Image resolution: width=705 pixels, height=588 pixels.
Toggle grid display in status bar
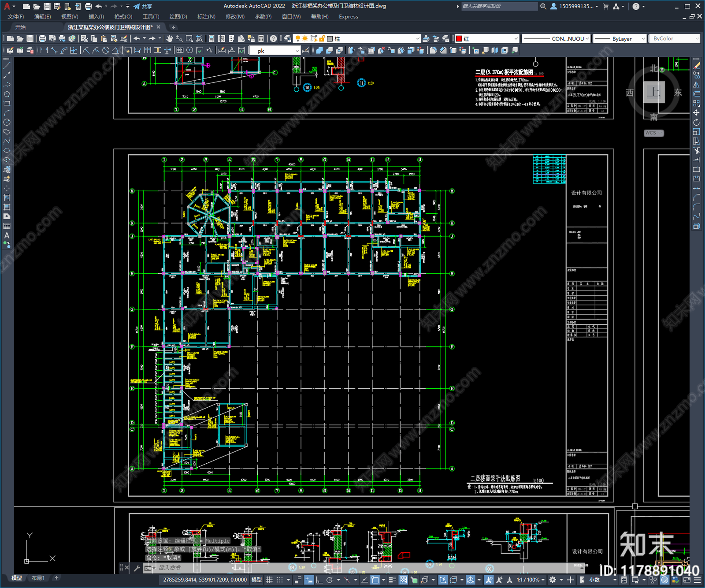(x=269, y=580)
